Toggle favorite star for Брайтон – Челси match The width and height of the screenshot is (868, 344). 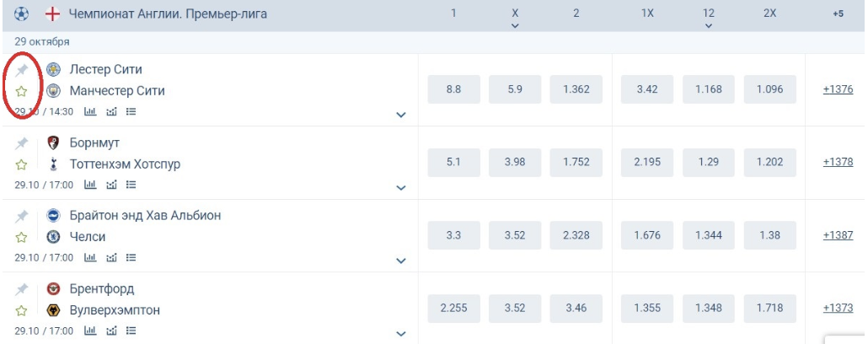22,238
